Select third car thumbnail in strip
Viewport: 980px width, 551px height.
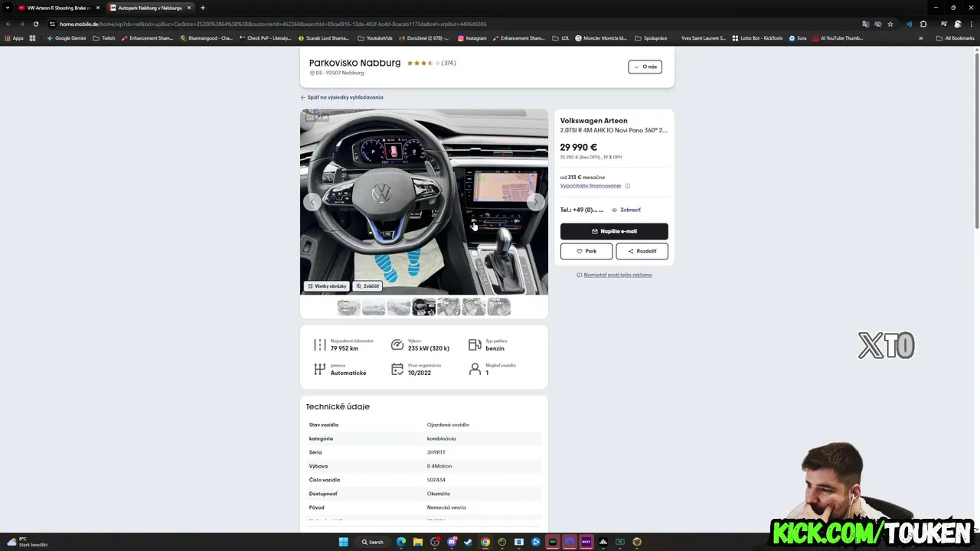tap(399, 307)
